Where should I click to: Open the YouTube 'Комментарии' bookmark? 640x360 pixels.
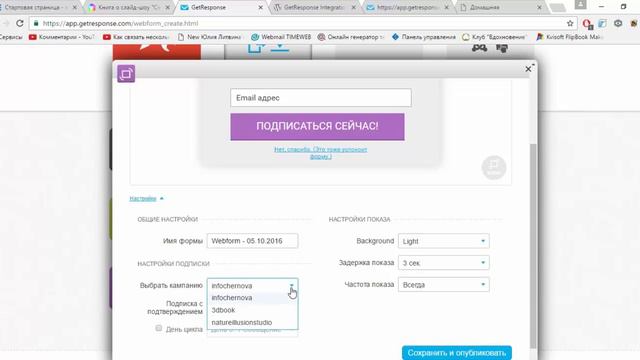click(62, 37)
